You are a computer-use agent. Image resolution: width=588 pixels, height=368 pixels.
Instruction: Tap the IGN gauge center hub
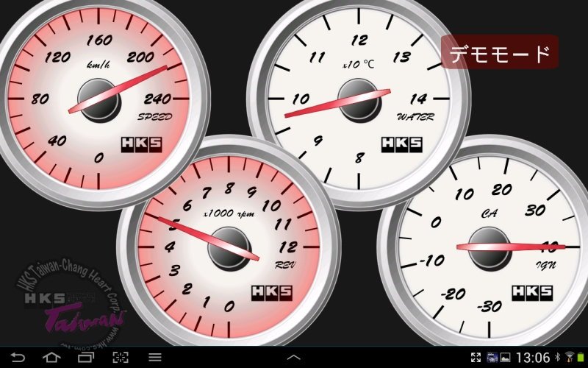coord(490,248)
